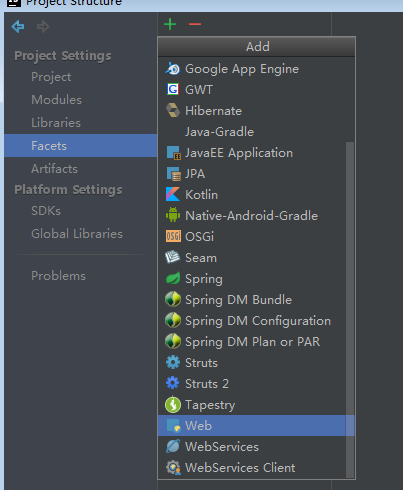Viewport: 403px width, 490px height.
Task: Click the red minus Remove icon
Action: (195, 24)
